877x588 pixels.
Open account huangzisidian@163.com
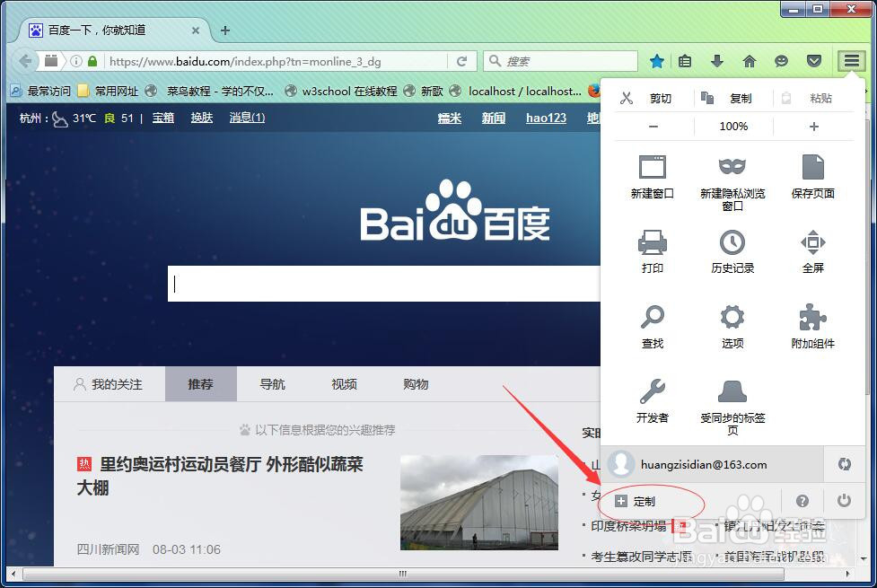click(x=712, y=464)
